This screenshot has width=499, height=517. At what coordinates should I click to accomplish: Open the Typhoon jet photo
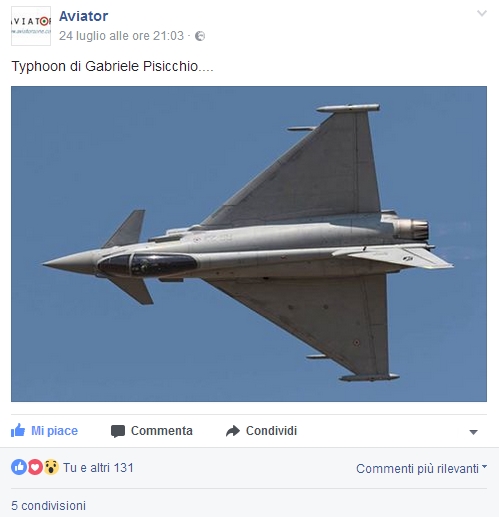tap(249, 244)
